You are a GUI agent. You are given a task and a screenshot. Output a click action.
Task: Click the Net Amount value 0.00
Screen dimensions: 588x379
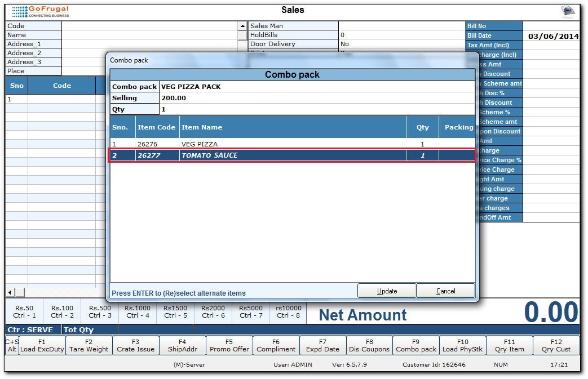pos(550,312)
